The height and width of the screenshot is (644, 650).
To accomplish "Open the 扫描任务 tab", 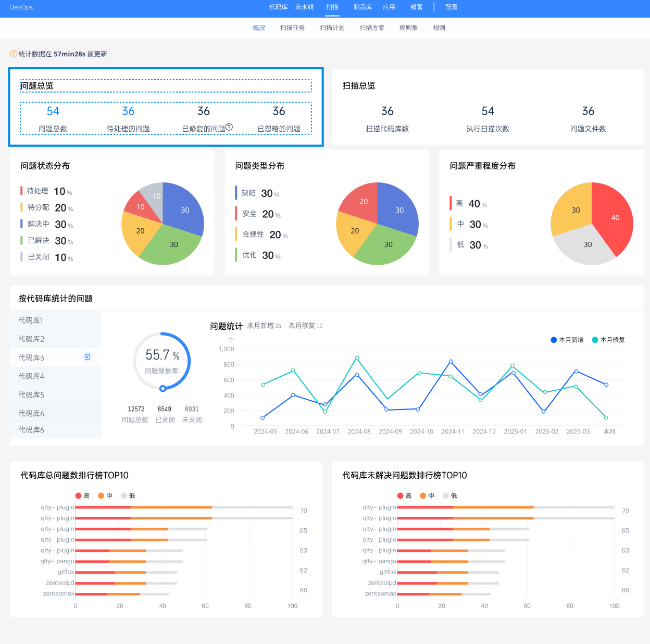I will tap(292, 28).
